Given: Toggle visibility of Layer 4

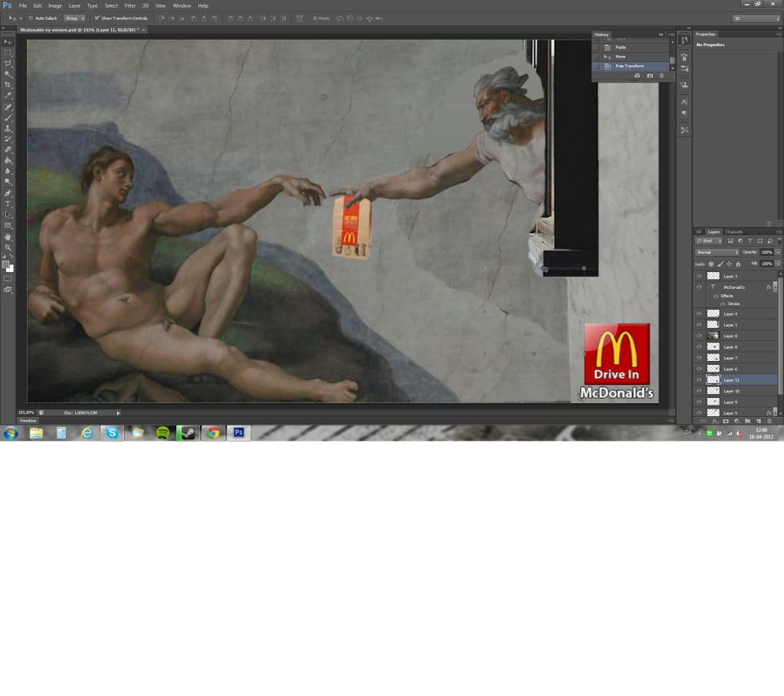Looking at the screenshot, I should coord(699,314).
